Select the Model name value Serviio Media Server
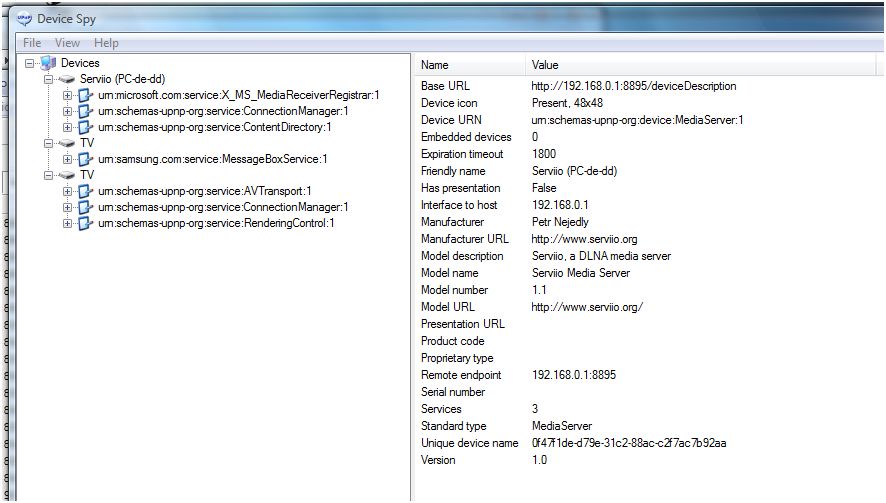The image size is (886, 503). [x=581, y=273]
